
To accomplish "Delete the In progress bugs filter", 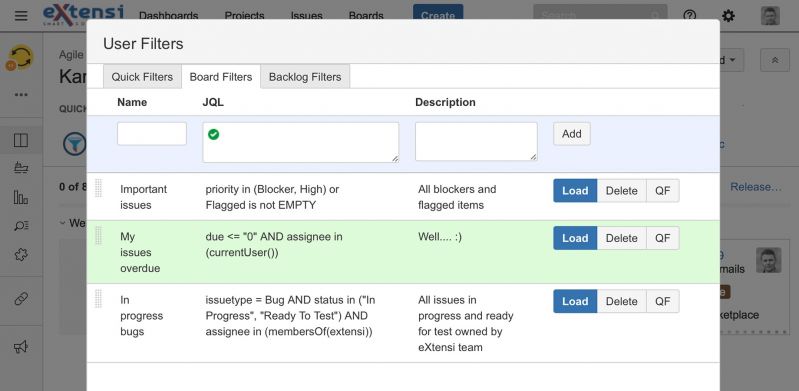I will pyautogui.click(x=621, y=301).
